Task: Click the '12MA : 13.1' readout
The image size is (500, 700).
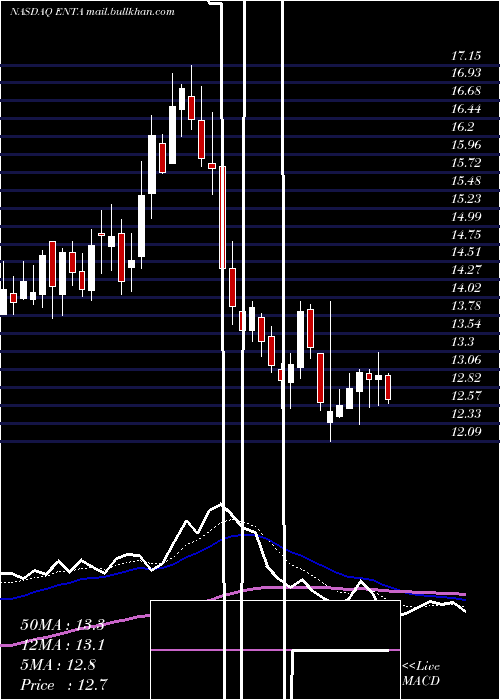Action: pyautogui.click(x=62, y=645)
